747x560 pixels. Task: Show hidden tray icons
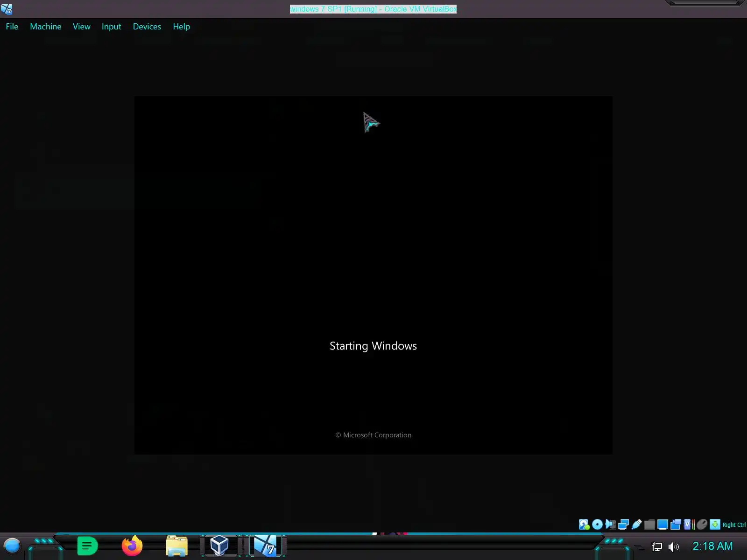pyautogui.click(x=639, y=547)
